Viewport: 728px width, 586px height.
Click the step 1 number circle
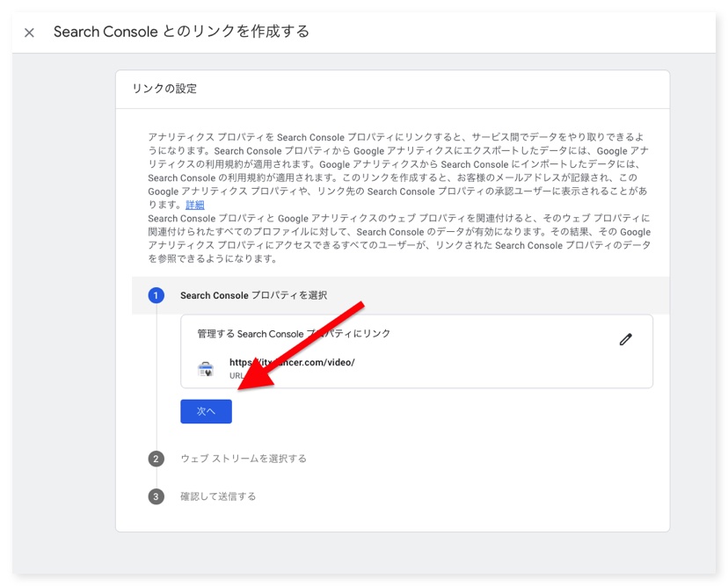156,296
